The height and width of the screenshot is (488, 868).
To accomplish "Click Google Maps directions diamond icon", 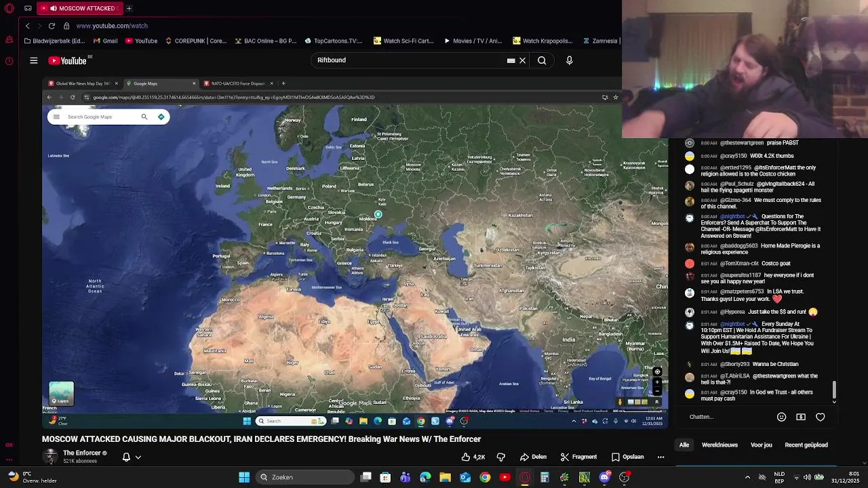I will coord(161,117).
